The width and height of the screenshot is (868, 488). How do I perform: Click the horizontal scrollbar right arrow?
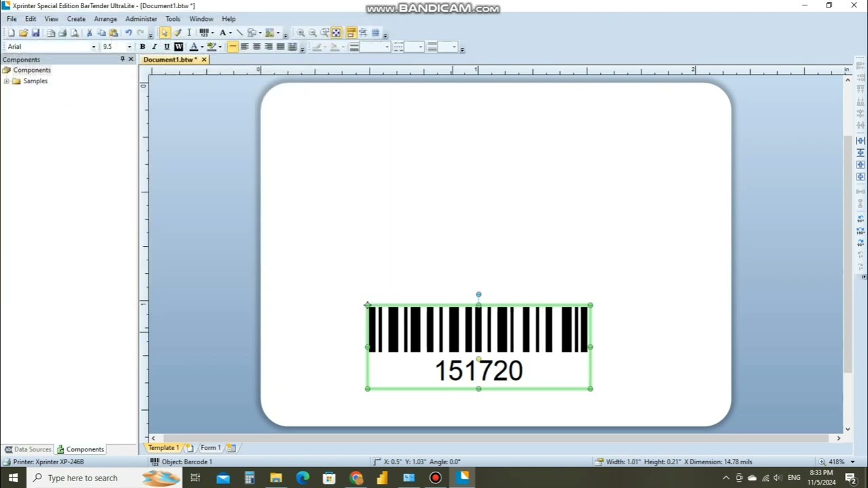839,439
